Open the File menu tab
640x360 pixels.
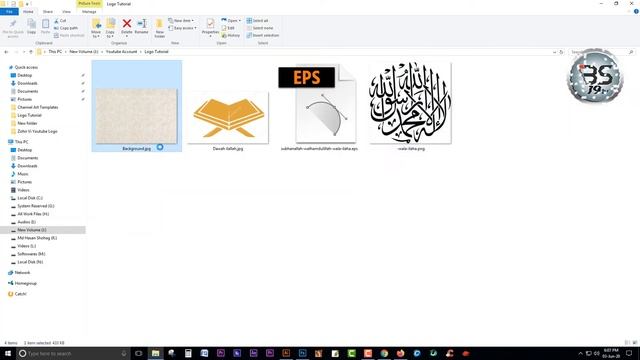pyautogui.click(x=9, y=11)
